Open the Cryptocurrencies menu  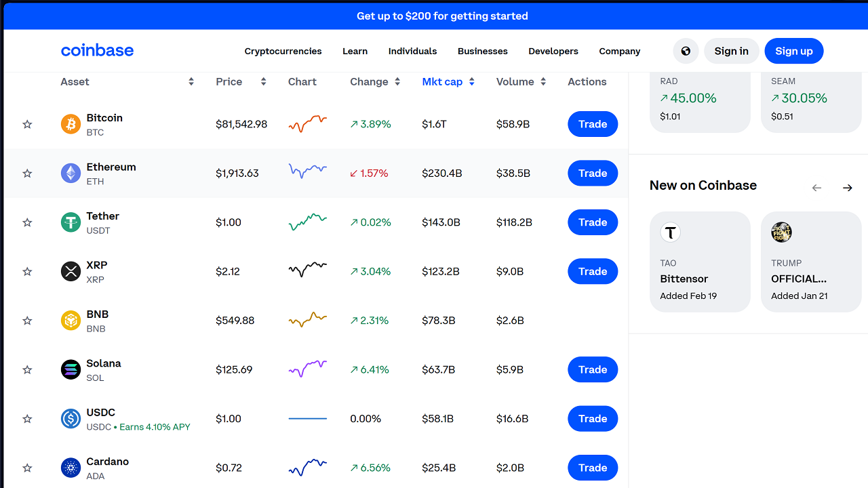[283, 51]
